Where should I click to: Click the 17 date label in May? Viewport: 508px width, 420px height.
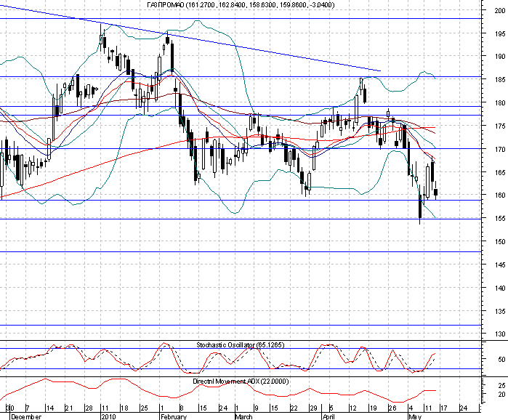[443, 408]
